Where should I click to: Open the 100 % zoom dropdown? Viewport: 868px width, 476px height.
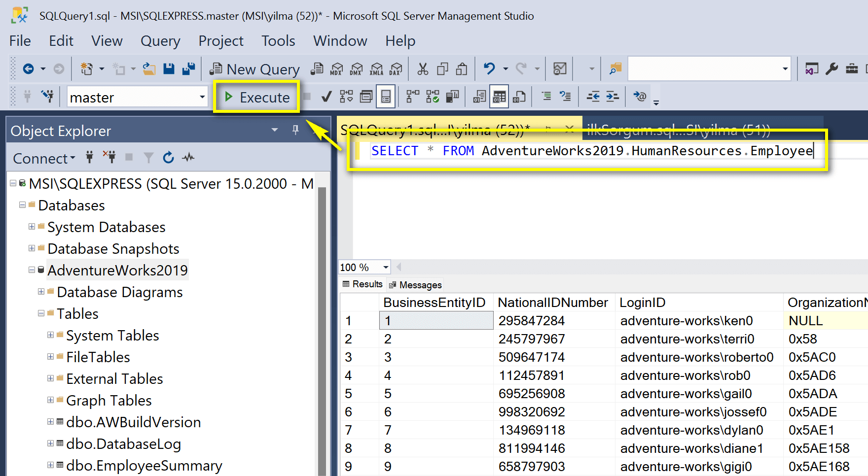[x=386, y=267]
